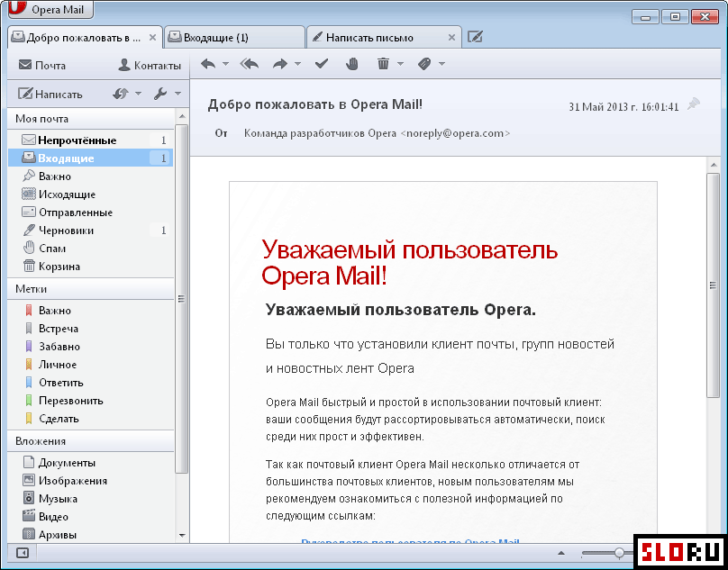Open check/send mail dropdown arrow

pyautogui.click(x=138, y=95)
